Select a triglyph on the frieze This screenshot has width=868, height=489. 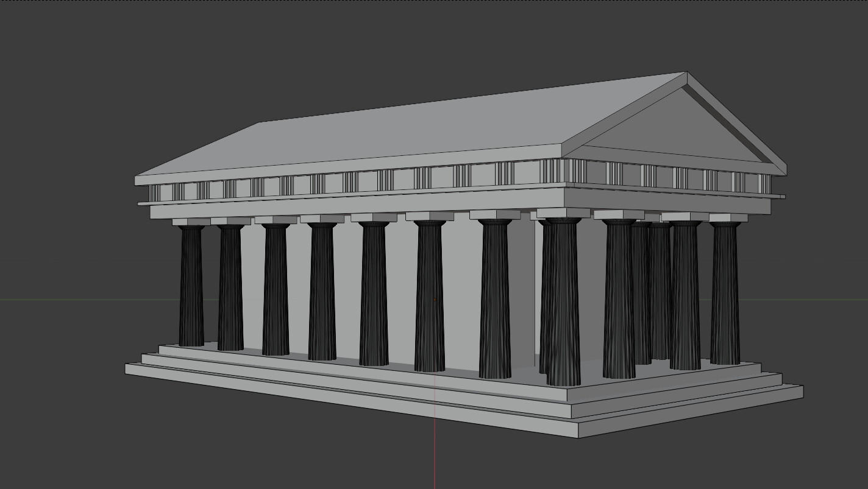coord(350,180)
